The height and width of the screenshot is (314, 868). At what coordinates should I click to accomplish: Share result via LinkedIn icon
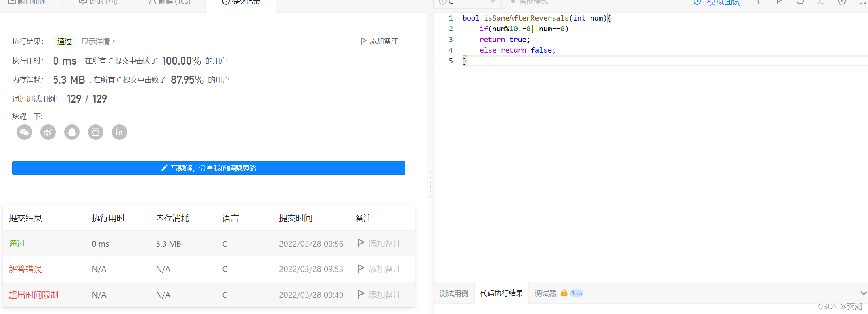[x=119, y=132]
